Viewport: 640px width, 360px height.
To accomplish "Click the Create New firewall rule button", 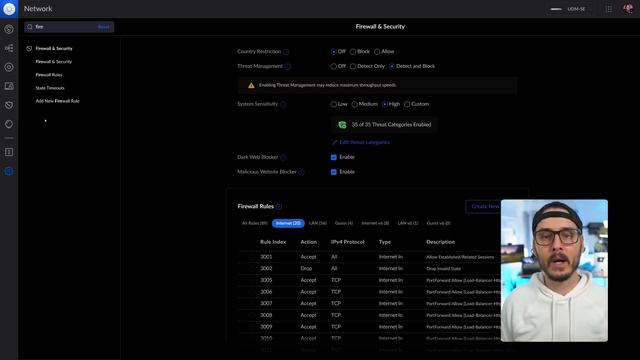I will [x=483, y=207].
